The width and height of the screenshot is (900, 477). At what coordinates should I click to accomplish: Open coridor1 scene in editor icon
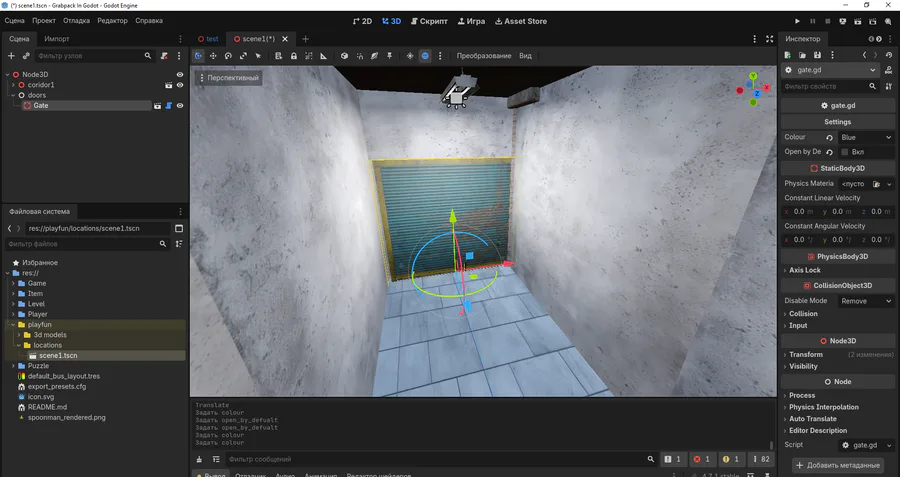tap(169, 85)
